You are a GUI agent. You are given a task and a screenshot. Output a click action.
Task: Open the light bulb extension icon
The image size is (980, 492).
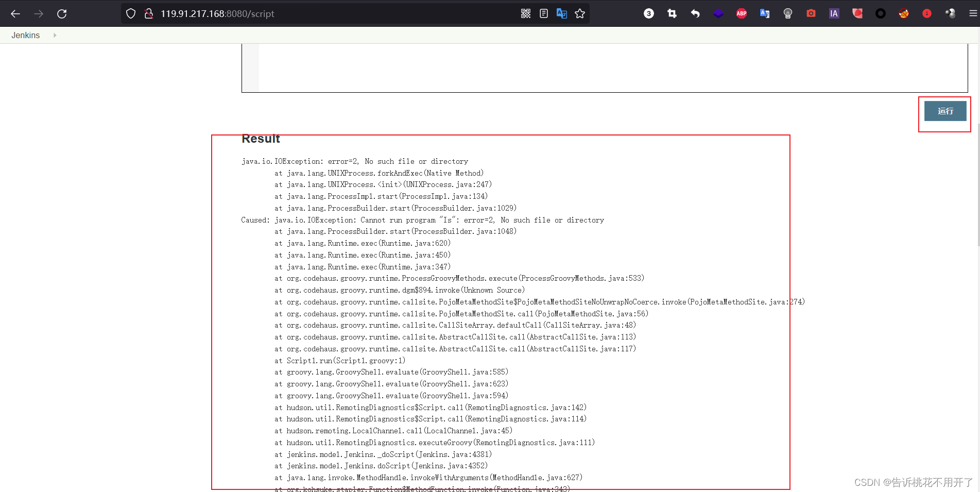tap(788, 14)
